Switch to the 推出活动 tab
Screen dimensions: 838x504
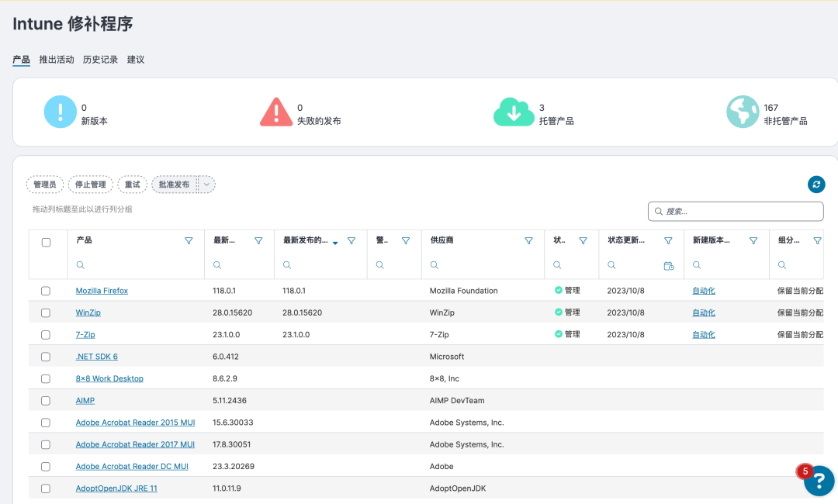click(x=55, y=59)
